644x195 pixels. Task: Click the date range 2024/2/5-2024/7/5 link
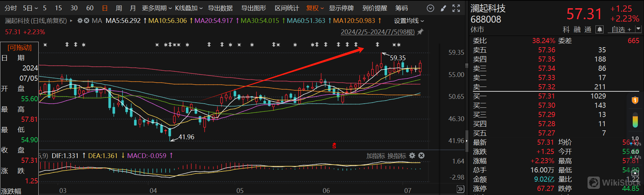(x=378, y=32)
